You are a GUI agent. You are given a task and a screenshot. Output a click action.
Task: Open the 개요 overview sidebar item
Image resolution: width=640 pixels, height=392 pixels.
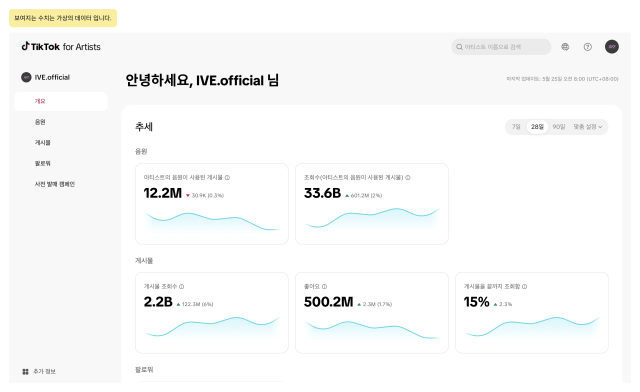pos(61,101)
